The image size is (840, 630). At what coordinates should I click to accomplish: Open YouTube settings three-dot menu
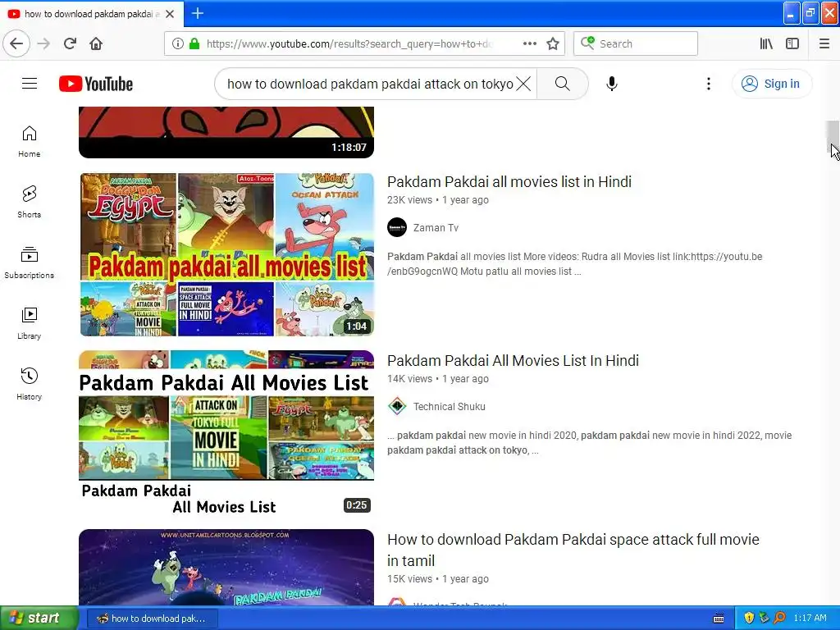pyautogui.click(x=708, y=84)
